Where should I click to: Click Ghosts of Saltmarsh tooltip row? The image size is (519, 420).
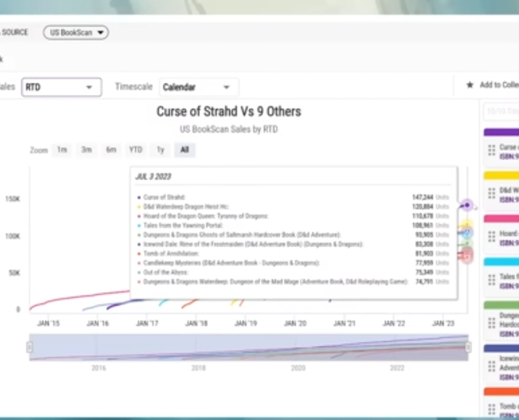[x=293, y=235]
